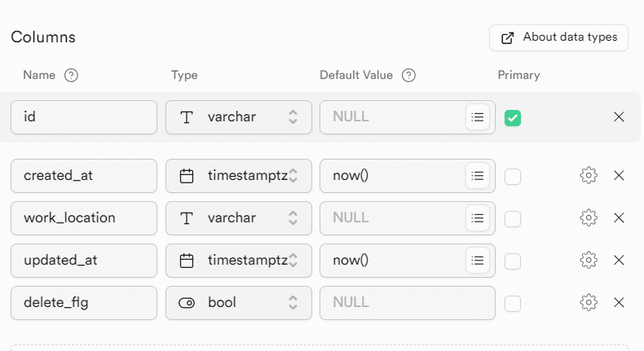644x351 pixels.
Task: Open default value suggestions for updated_at
Action: coord(478,261)
